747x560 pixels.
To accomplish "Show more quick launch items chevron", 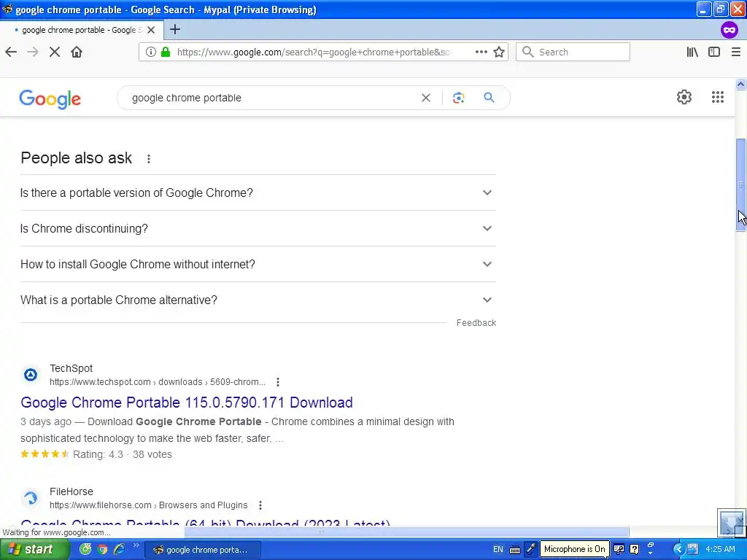I will coord(136,545).
